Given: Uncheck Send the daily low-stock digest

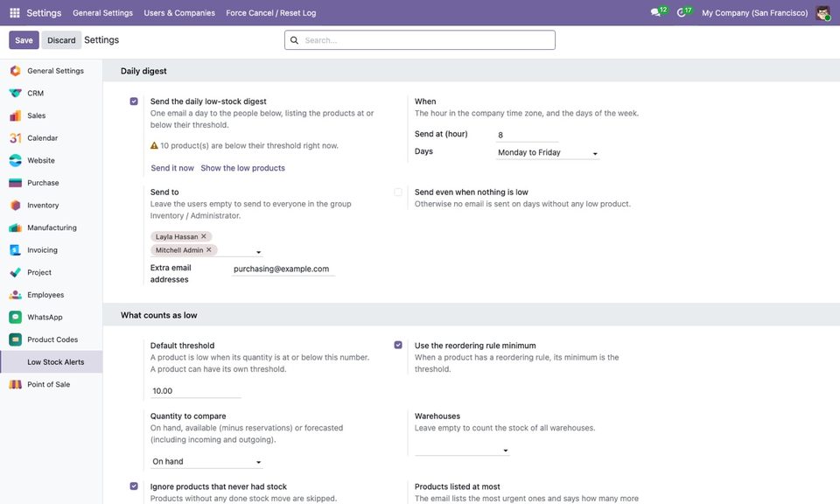Looking at the screenshot, I should (x=134, y=101).
